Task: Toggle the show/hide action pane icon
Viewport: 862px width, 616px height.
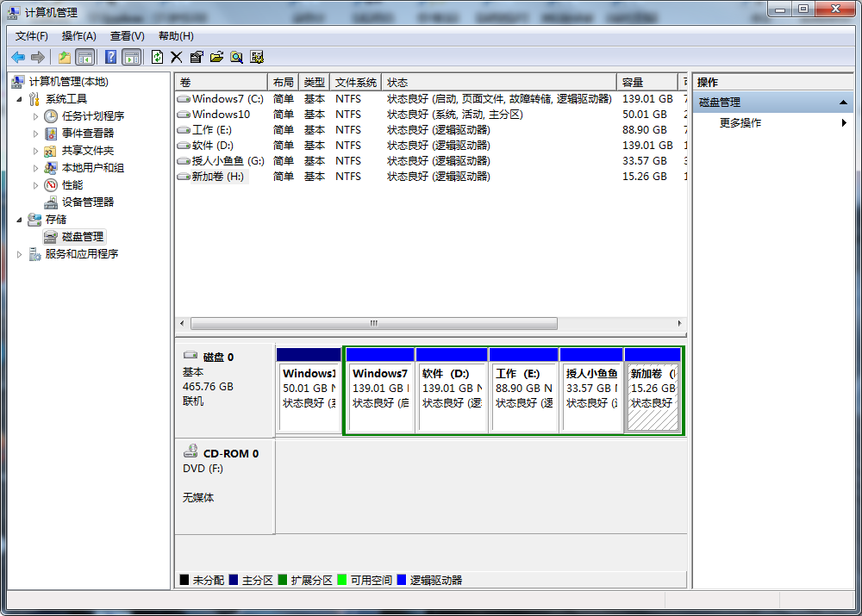Action: pos(131,57)
